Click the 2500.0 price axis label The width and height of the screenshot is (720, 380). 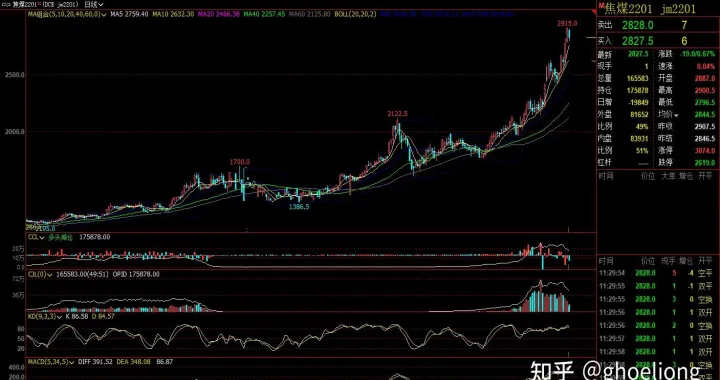click(x=15, y=74)
